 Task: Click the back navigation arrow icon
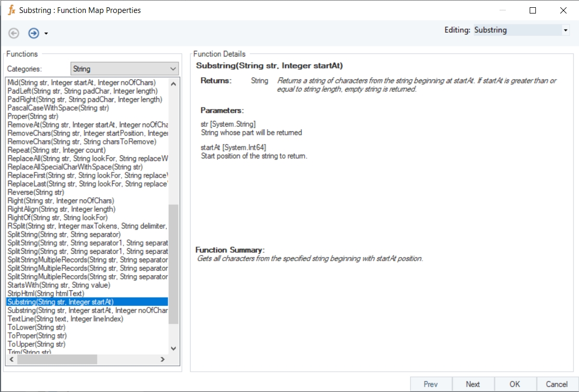coord(14,33)
